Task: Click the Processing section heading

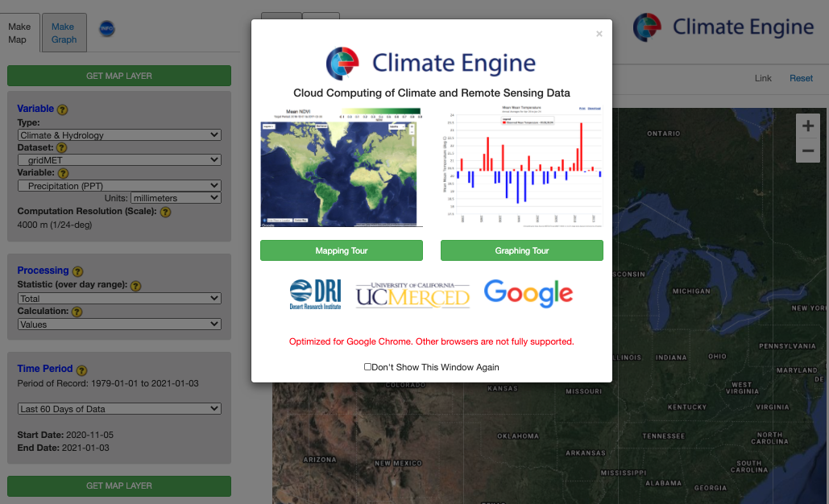Action: click(43, 270)
